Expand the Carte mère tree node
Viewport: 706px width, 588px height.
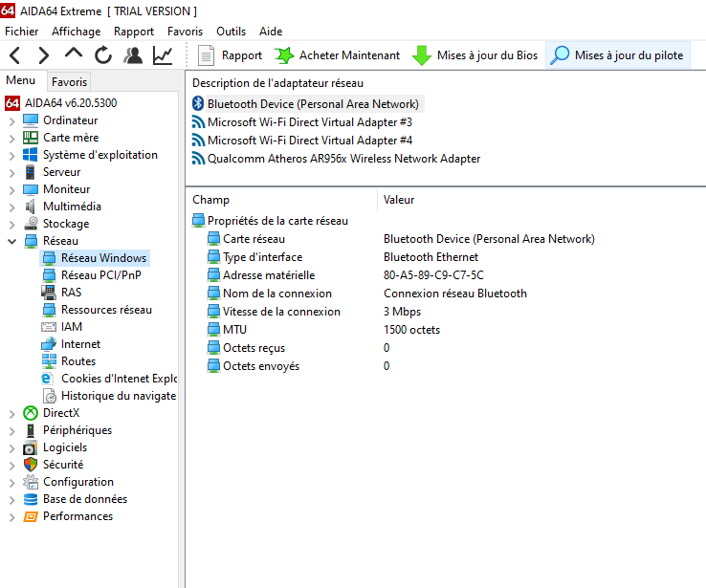tap(12, 138)
